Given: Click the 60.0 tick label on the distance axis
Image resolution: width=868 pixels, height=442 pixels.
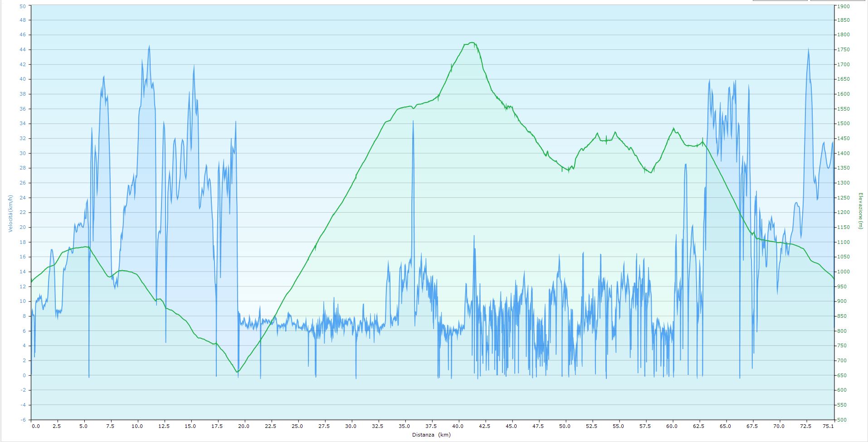Looking at the screenshot, I should [672, 426].
